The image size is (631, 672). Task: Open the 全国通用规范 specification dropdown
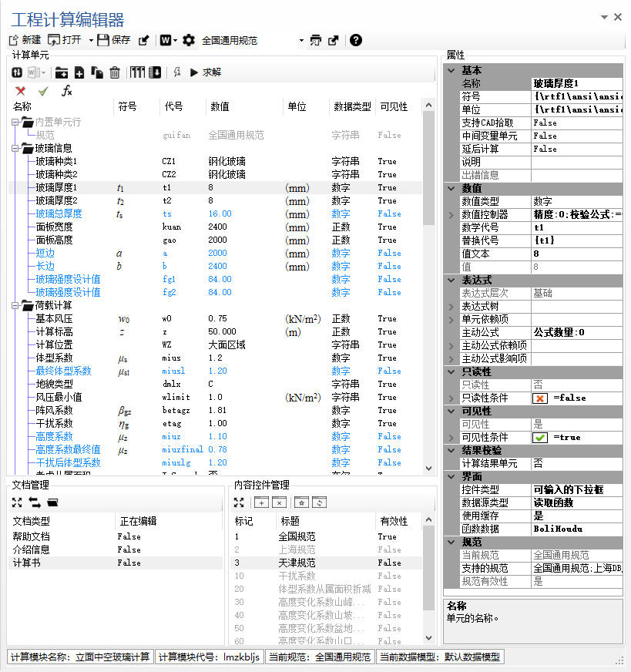click(x=300, y=40)
